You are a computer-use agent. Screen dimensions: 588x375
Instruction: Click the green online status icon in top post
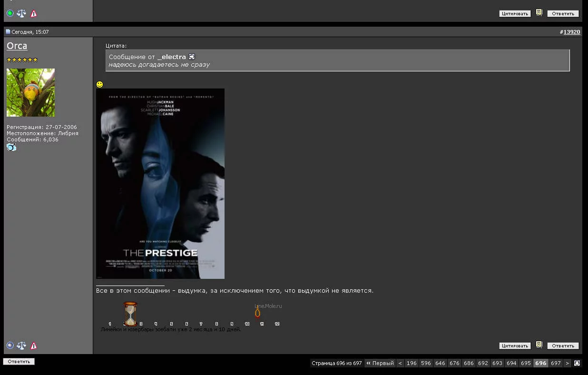[x=10, y=13]
